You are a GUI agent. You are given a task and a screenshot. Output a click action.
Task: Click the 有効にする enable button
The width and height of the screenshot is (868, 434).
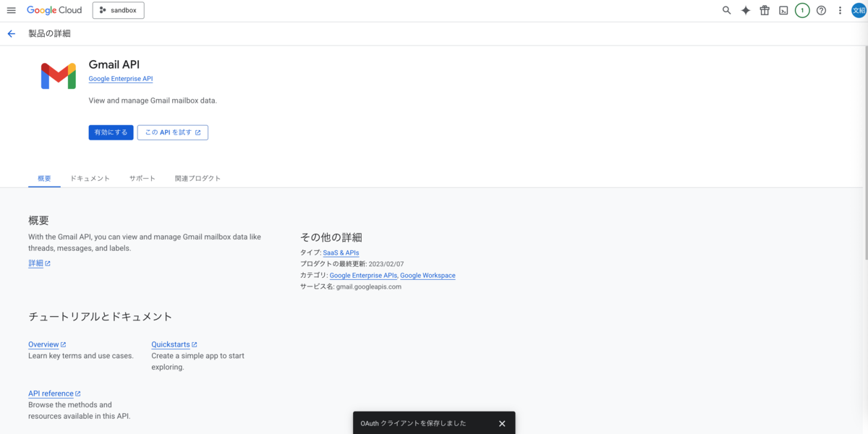111,132
